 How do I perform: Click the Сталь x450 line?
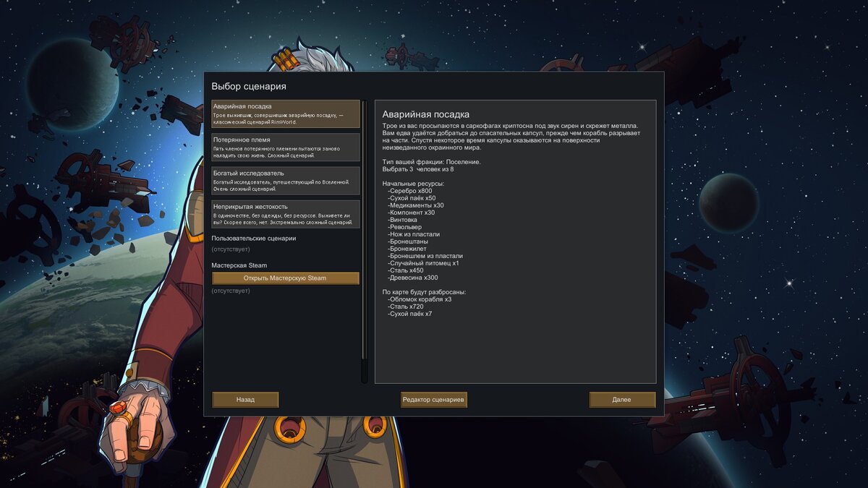pos(406,270)
